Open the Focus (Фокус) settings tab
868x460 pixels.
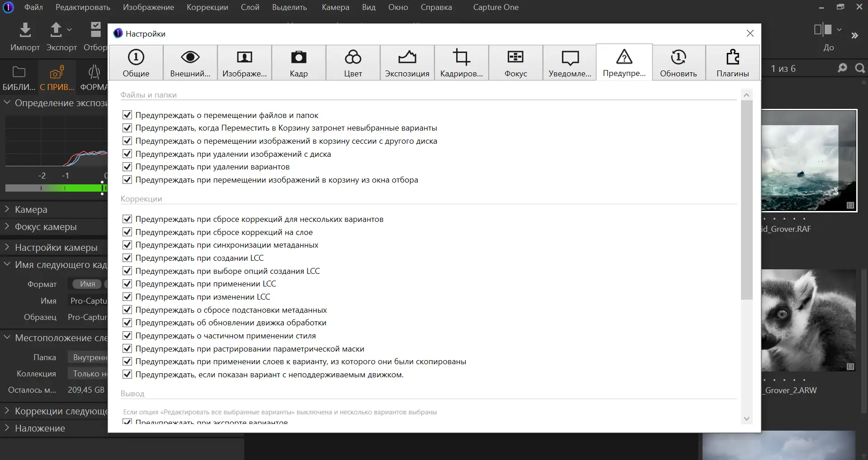point(516,63)
